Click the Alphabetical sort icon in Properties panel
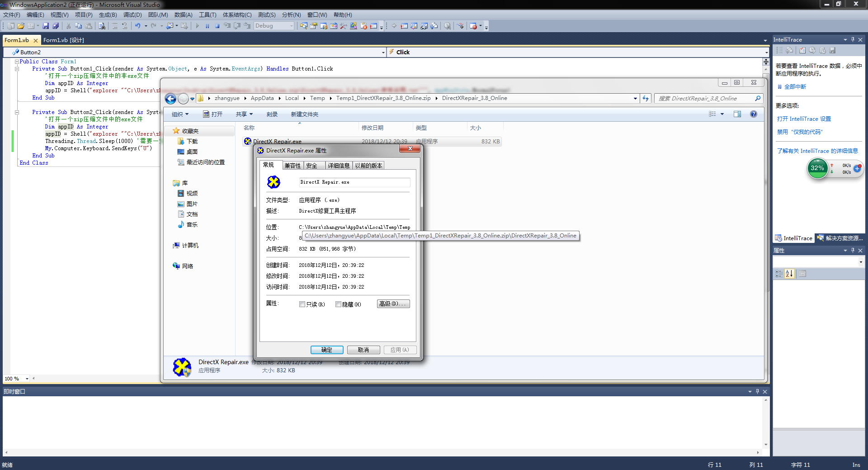Image resolution: width=868 pixels, height=470 pixels. [x=789, y=274]
